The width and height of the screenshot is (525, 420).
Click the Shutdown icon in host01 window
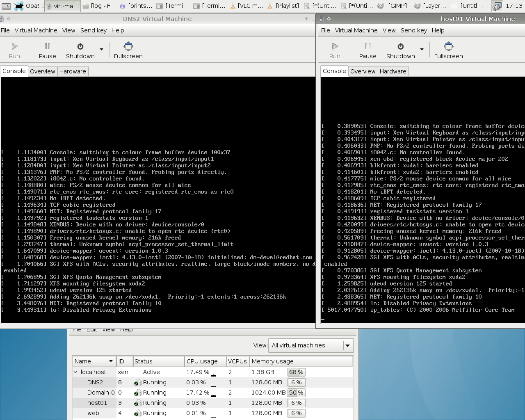(401, 46)
